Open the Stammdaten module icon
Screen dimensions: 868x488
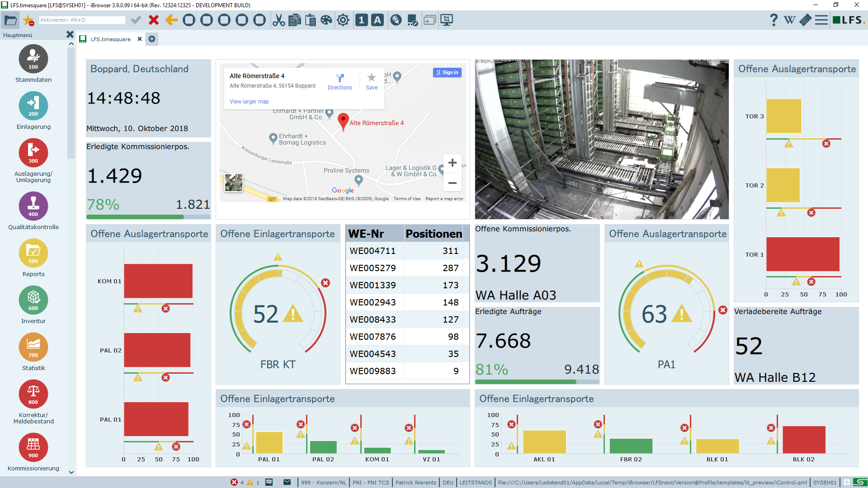(33, 59)
